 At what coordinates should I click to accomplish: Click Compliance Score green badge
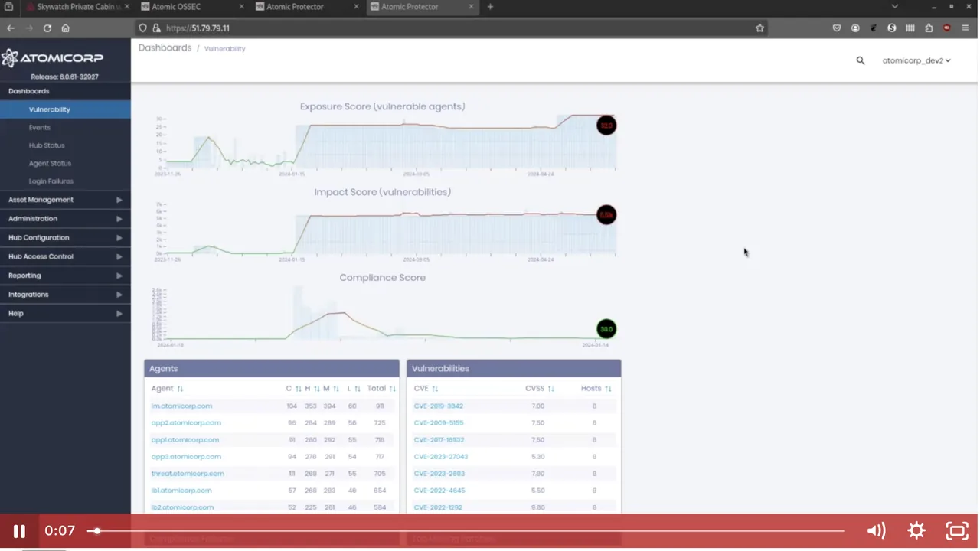tap(606, 329)
